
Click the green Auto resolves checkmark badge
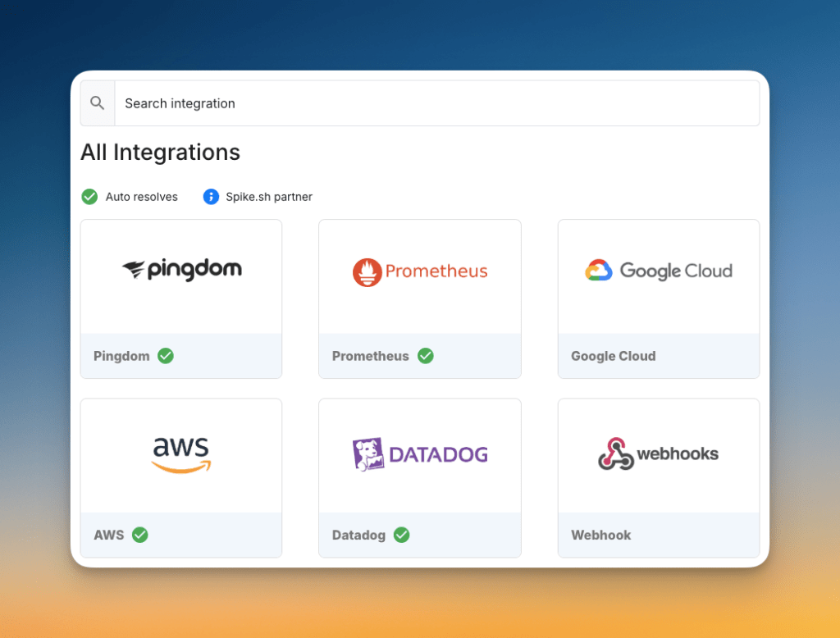coord(89,197)
